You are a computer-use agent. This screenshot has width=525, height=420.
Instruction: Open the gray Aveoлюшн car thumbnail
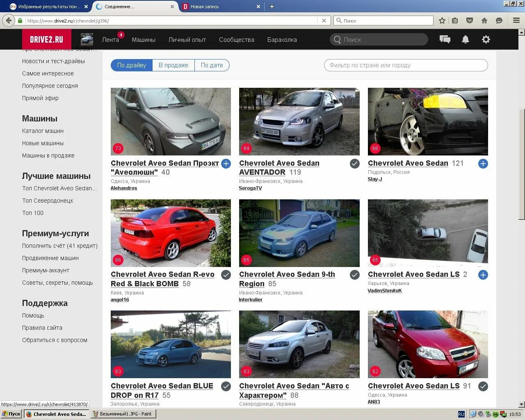171,121
